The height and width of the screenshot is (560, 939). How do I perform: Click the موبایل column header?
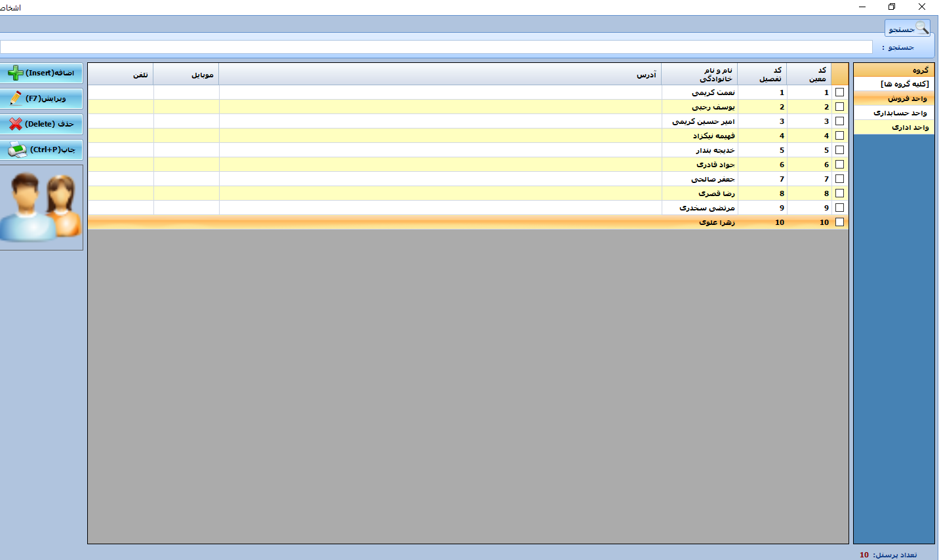click(202, 75)
